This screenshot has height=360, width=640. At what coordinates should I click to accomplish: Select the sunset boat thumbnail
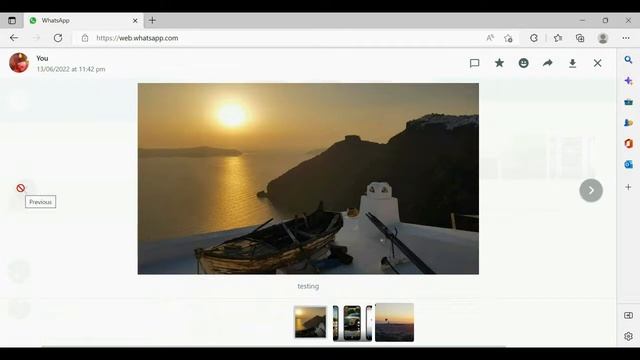310,322
